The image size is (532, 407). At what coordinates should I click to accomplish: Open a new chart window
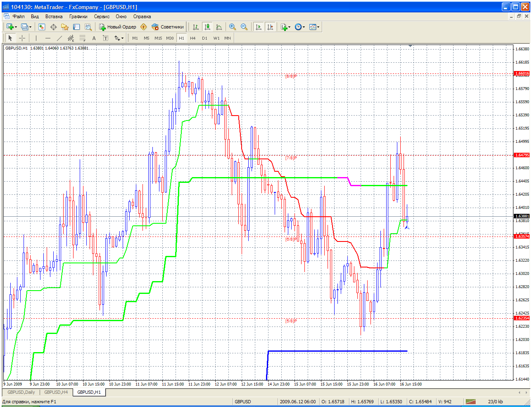coord(10,27)
